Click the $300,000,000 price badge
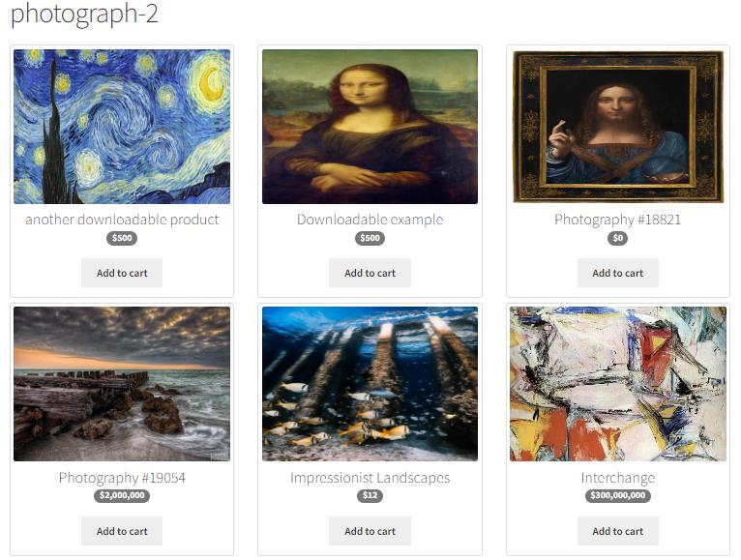Viewport: 741px width, 560px height. click(617, 495)
